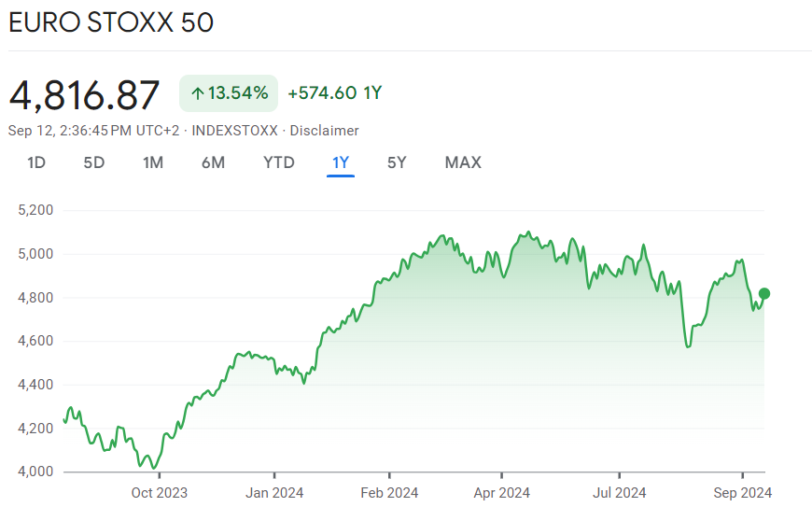Click the INDEXSTOXX exchange label
812x521 pixels.
tap(234, 131)
